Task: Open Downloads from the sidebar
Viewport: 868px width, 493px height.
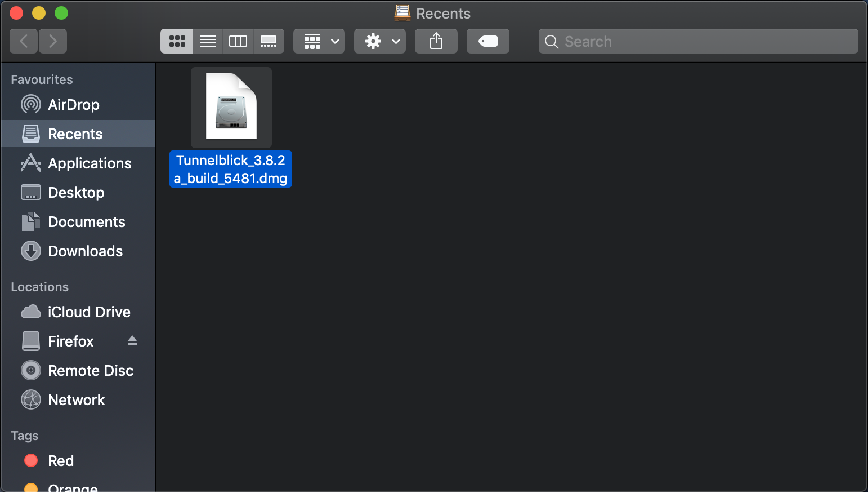Action: 78,251
